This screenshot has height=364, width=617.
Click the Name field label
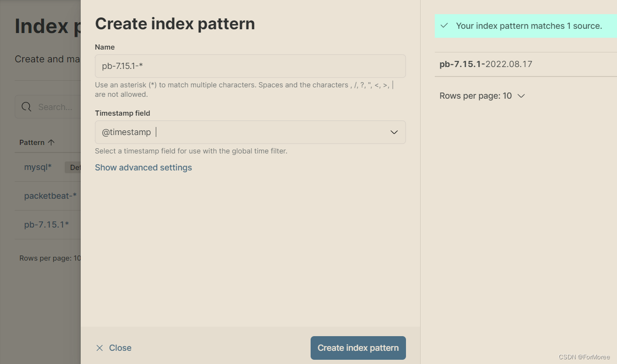(x=105, y=47)
